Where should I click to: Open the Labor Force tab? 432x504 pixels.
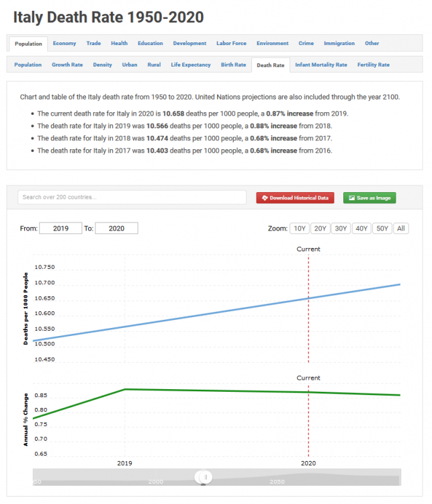(x=231, y=44)
